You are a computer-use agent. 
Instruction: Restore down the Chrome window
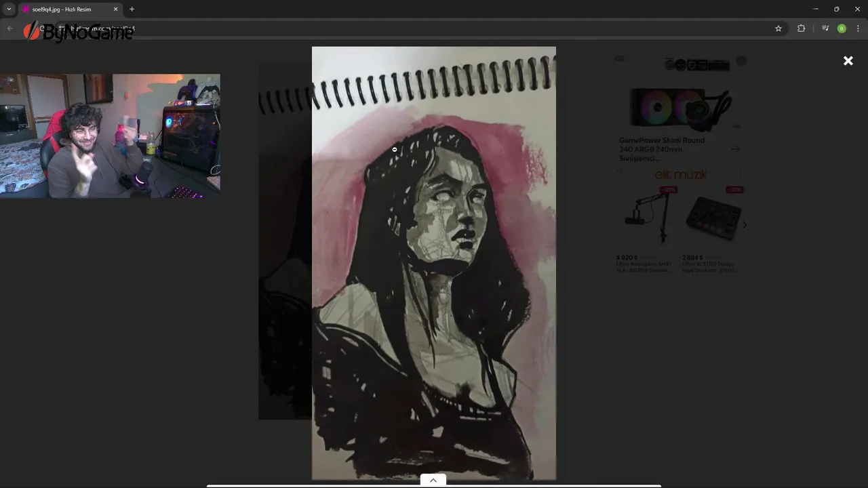click(x=836, y=9)
